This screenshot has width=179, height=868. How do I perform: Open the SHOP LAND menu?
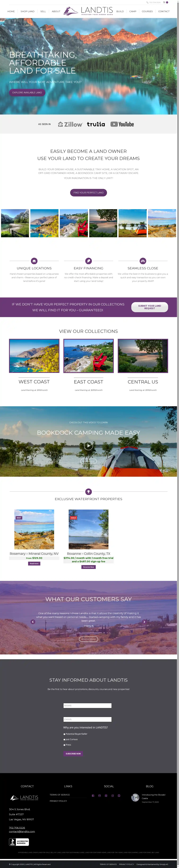click(27, 11)
